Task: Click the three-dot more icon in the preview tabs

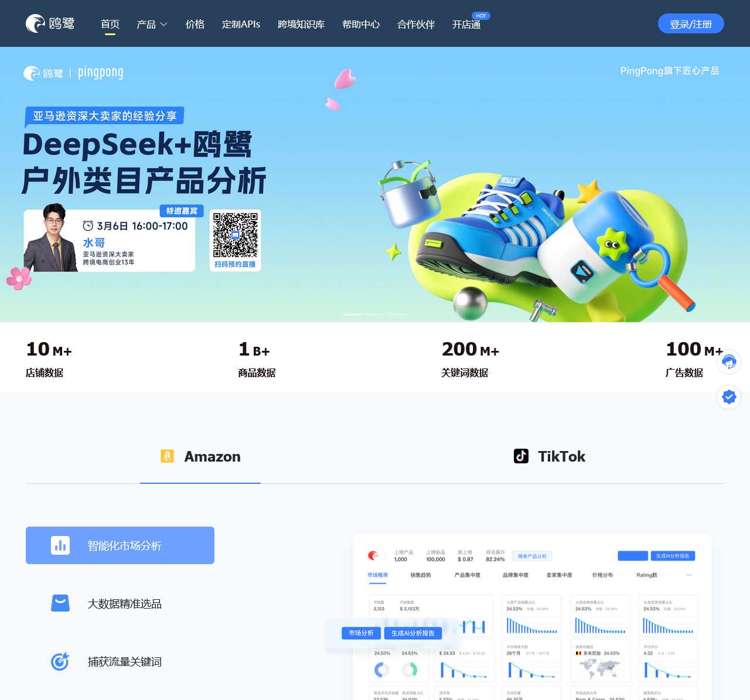Action: pyautogui.click(x=689, y=575)
